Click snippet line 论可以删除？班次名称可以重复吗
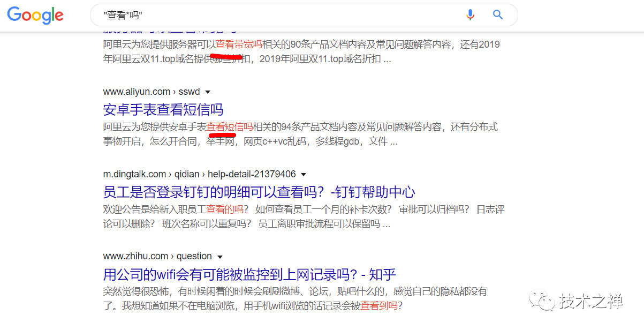Screen dimensions: 644x330 pos(246,224)
